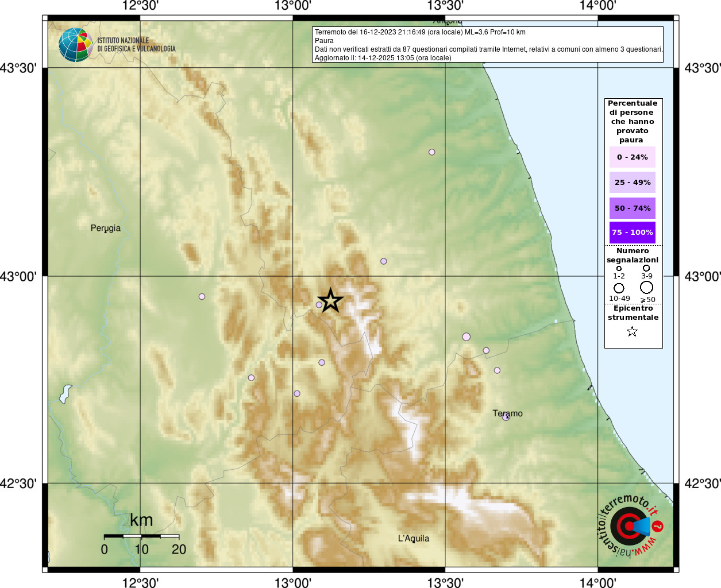Screen dimensions: 721x588
Task: Click the star symbol in the legend
Action: (x=632, y=331)
